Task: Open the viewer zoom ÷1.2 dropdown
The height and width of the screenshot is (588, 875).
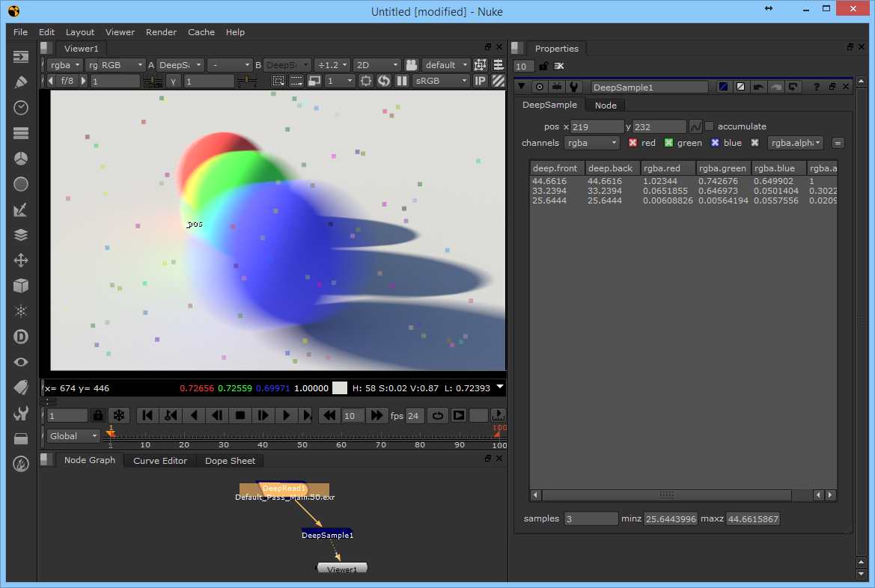Action: click(332, 65)
